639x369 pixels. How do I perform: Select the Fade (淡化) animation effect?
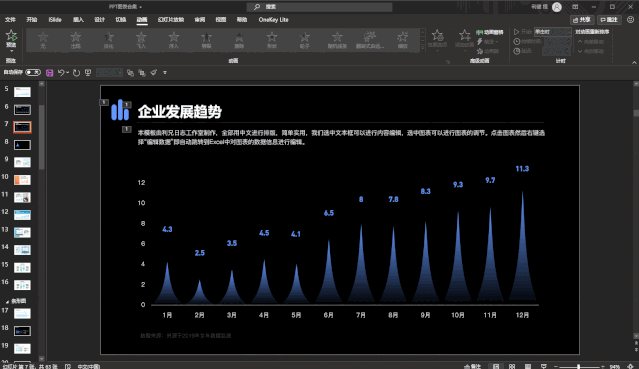108,40
